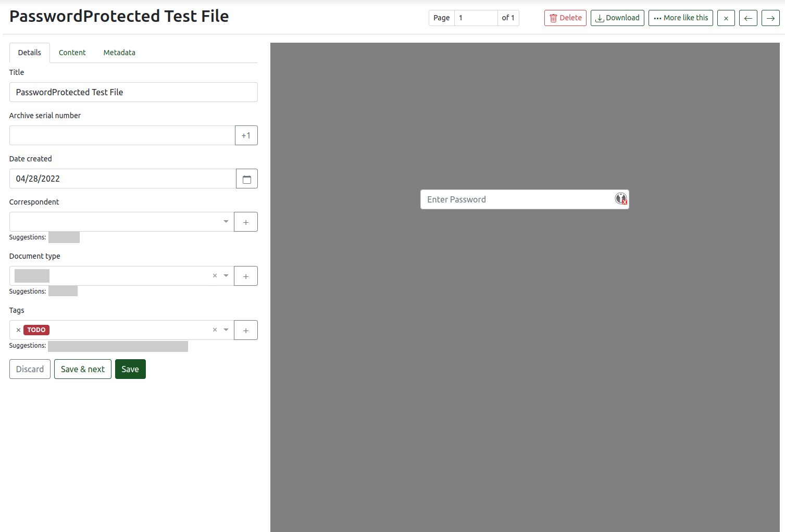Click +1 to assign next archive serial number
The height and width of the screenshot is (532, 785).
click(246, 135)
